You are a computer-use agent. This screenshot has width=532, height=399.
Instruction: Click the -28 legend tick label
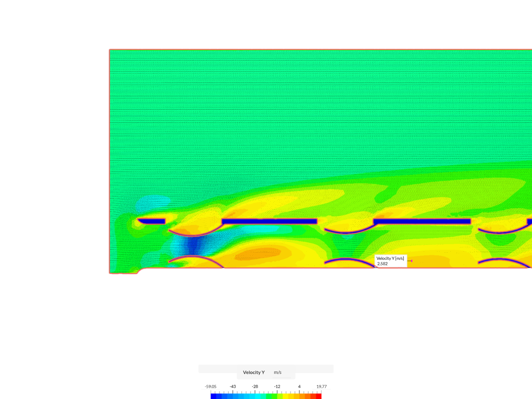click(x=255, y=387)
